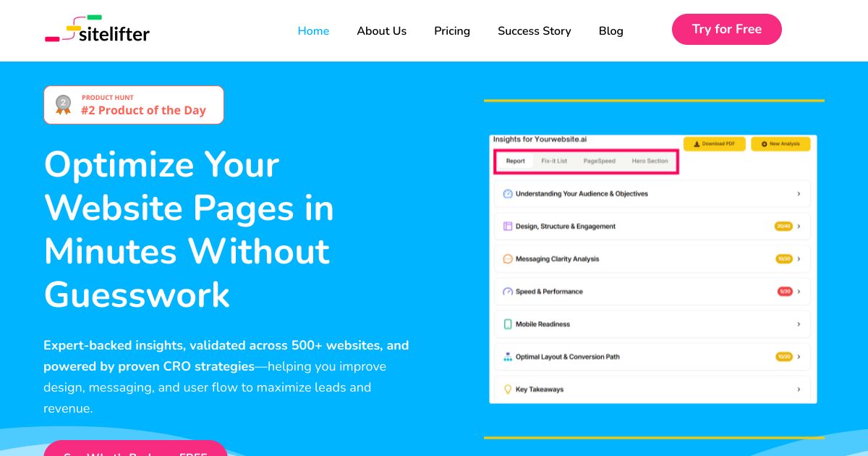View the Success Story page

click(535, 31)
